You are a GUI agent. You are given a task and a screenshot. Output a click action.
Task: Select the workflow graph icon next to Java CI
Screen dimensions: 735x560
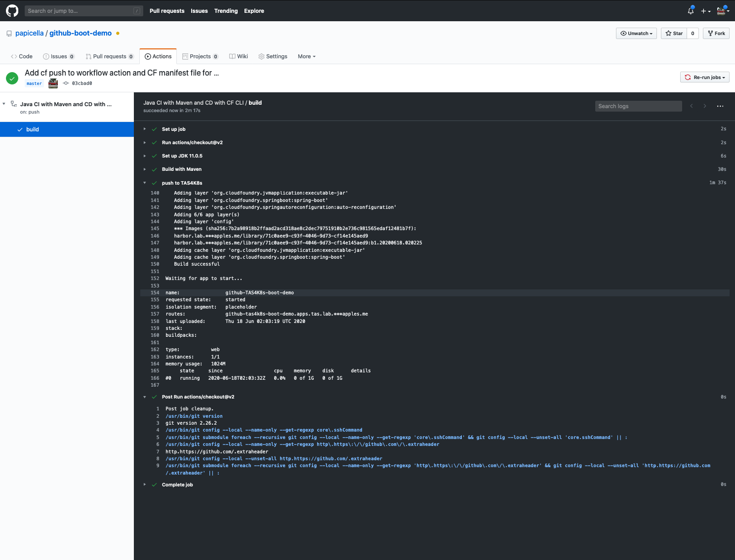pyautogui.click(x=13, y=104)
